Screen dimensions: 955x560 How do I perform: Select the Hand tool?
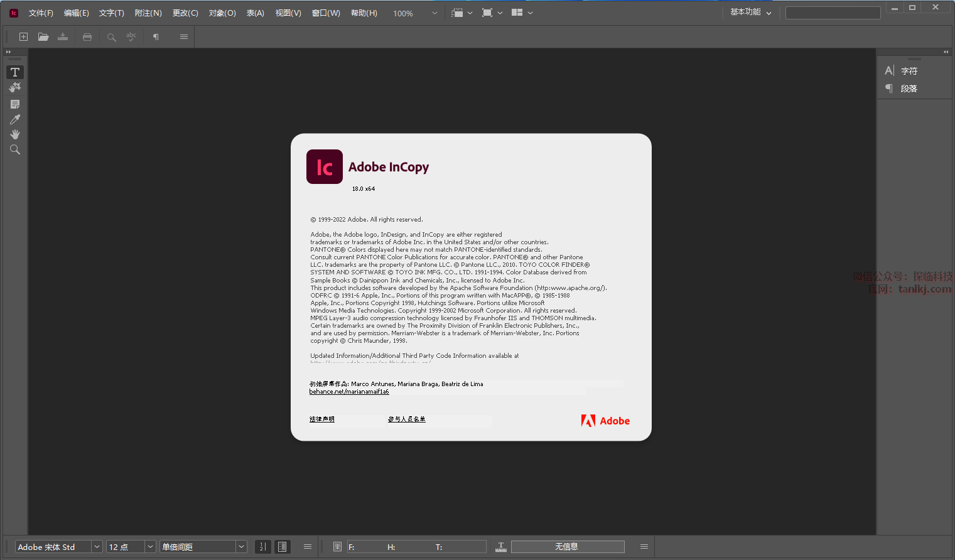click(15, 134)
